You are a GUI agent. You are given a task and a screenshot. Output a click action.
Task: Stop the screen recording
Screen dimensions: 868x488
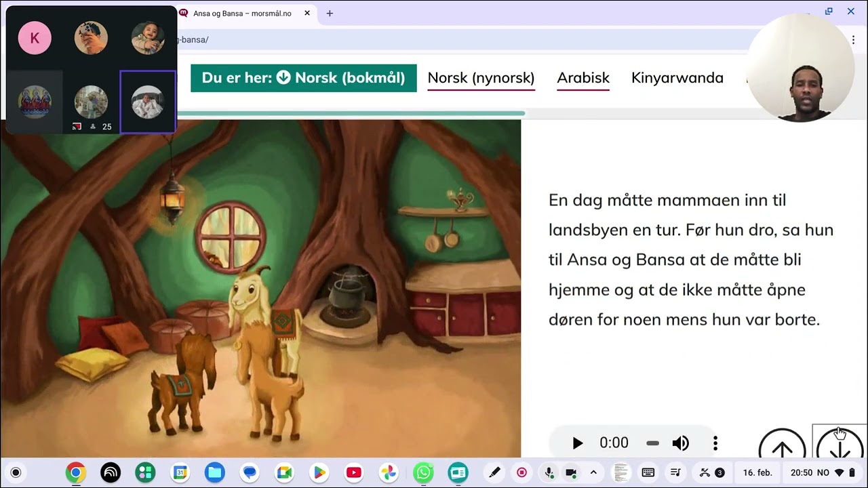521,472
